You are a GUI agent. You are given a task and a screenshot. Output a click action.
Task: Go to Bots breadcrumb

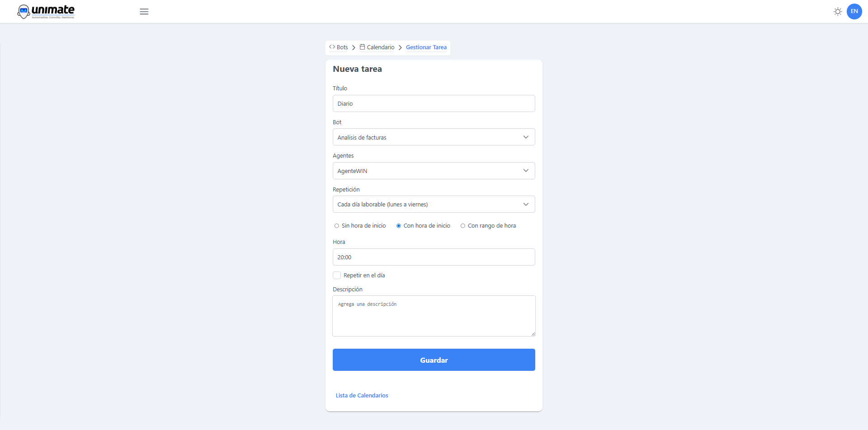[342, 47]
